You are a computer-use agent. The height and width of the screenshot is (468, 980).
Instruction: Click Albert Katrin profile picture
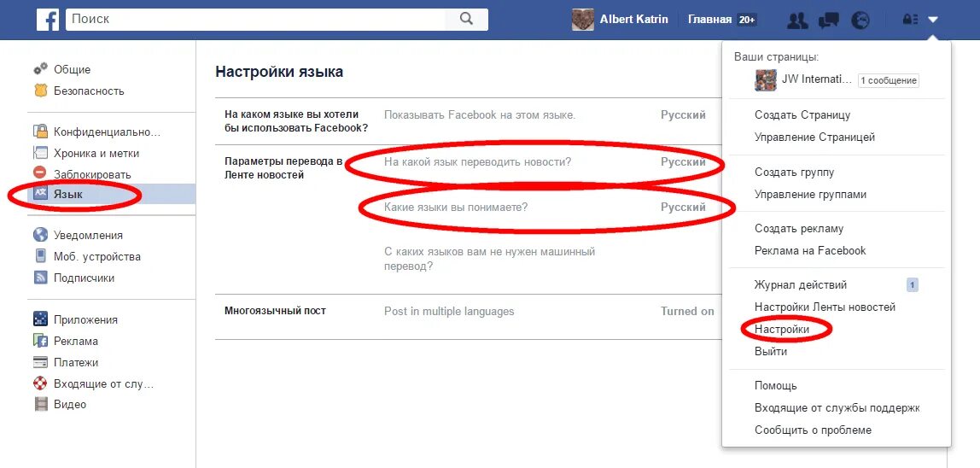(582, 20)
